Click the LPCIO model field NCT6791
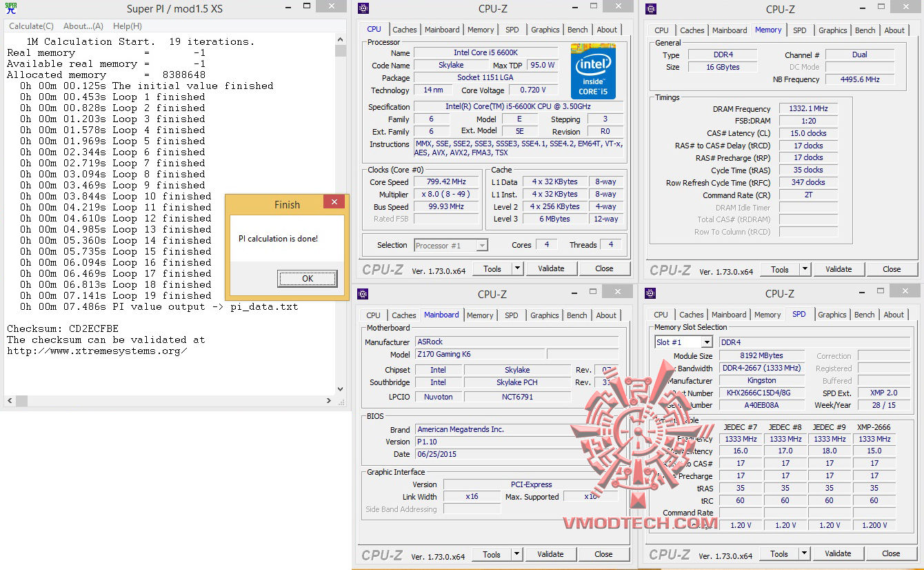This screenshot has height=570, width=924. pos(517,397)
